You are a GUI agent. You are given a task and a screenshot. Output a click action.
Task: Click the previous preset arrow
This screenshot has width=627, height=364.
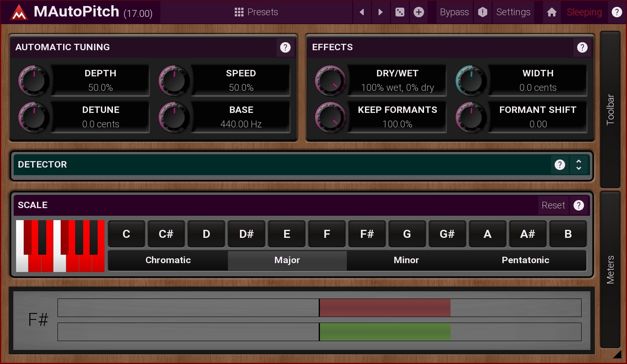pos(362,12)
